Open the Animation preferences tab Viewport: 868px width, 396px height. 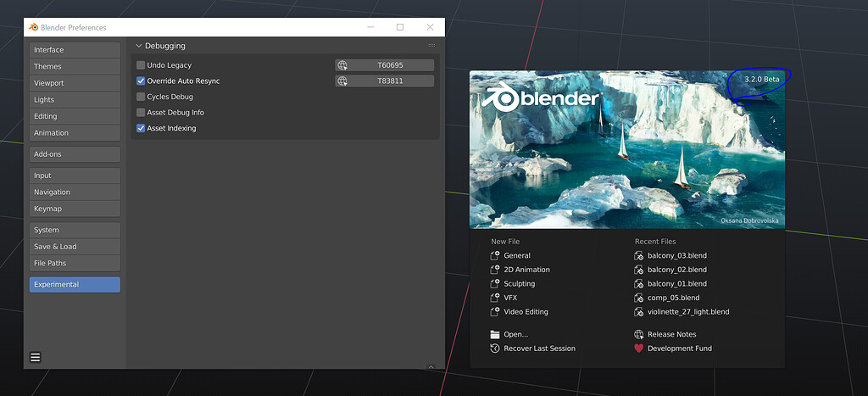click(75, 133)
